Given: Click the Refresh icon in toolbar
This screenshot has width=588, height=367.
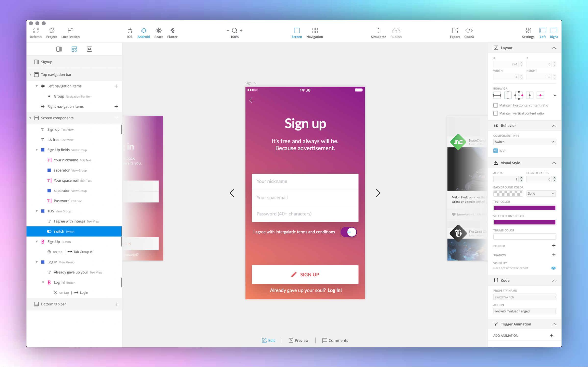Looking at the screenshot, I should click(x=36, y=31).
